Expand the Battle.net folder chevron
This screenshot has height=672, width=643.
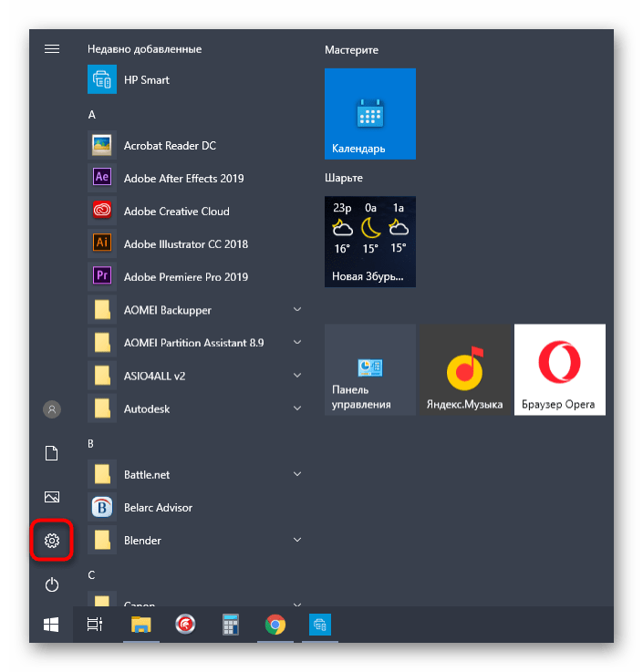pos(297,474)
